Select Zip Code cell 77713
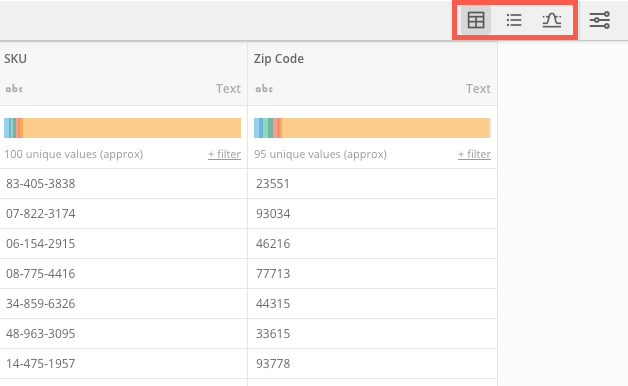The image size is (628, 386). click(x=372, y=274)
